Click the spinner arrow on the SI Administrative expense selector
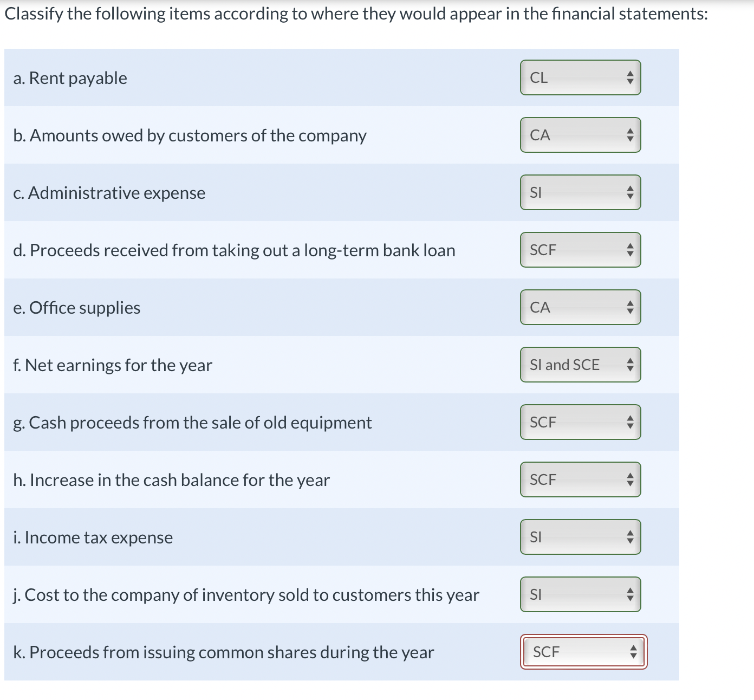This screenshot has height=700, width=754. 630,192
